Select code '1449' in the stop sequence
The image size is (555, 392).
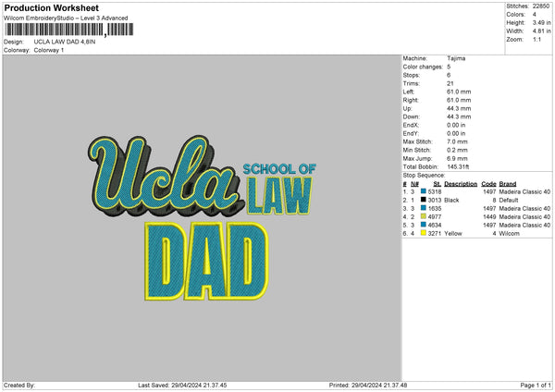click(489, 217)
